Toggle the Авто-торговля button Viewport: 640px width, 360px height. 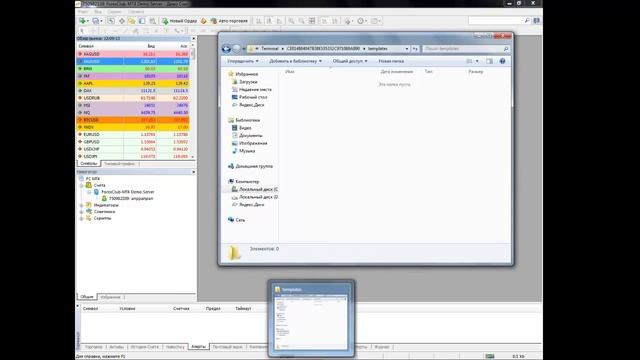229,20
